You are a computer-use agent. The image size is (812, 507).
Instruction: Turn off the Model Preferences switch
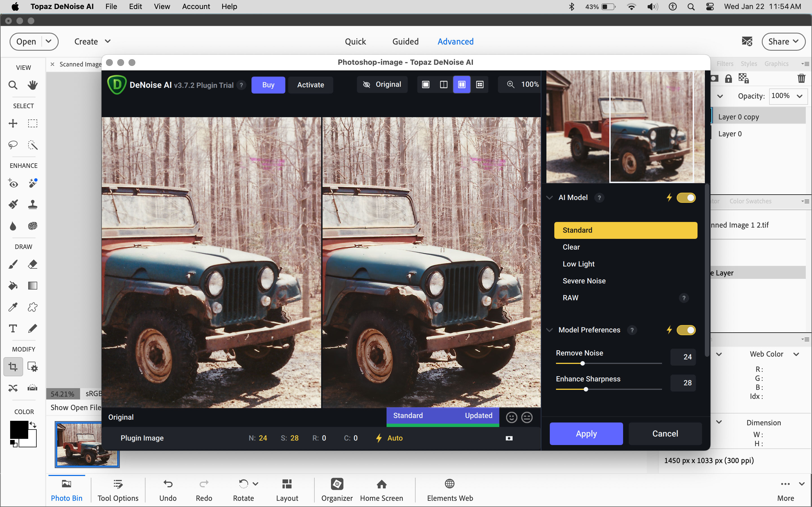(687, 330)
